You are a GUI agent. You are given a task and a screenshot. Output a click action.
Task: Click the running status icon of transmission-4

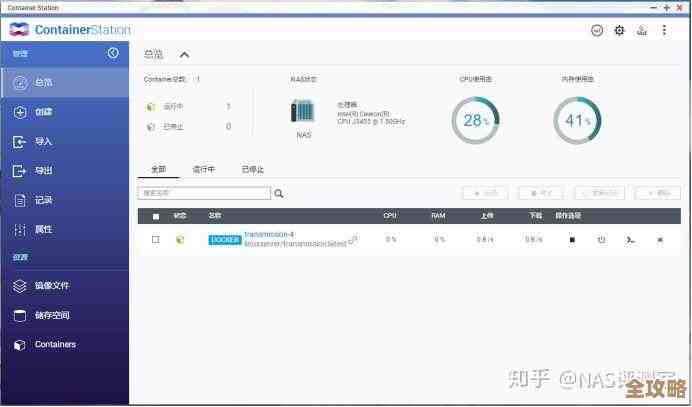(180, 240)
